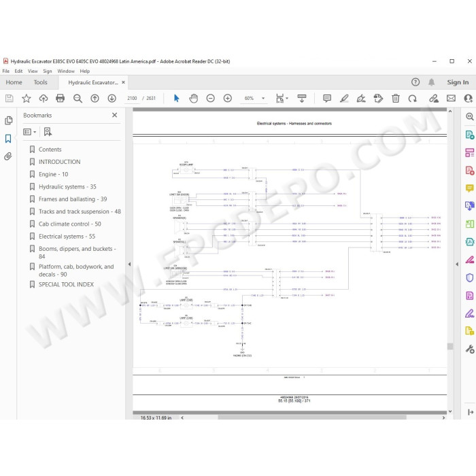Toggle the Bookmarks panel icon
The image size is (476, 476).
8,139
